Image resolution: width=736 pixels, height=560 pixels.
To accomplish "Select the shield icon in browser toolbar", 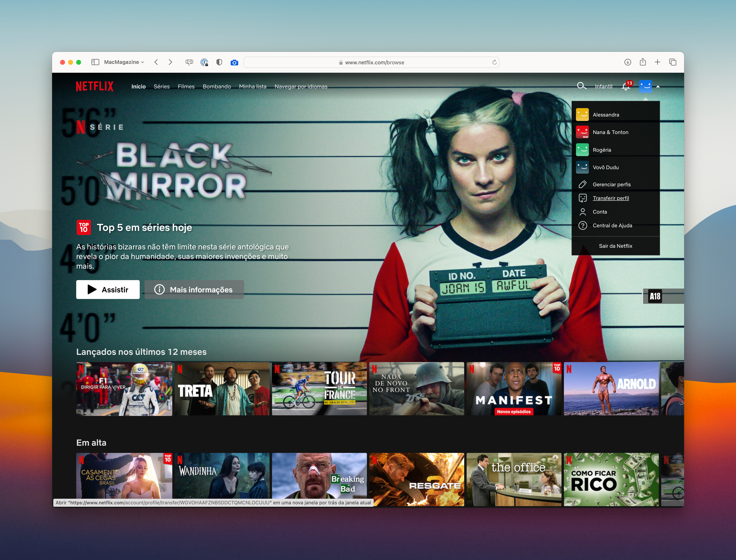I will (x=218, y=62).
